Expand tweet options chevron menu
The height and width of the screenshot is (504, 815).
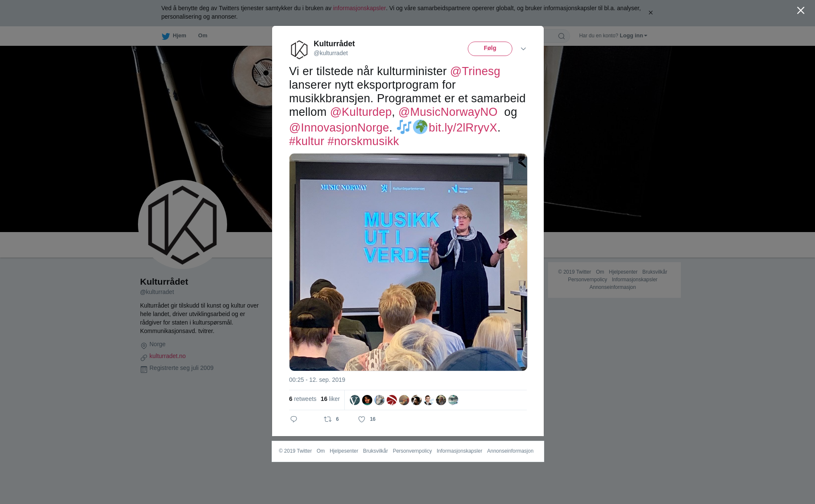click(x=523, y=49)
